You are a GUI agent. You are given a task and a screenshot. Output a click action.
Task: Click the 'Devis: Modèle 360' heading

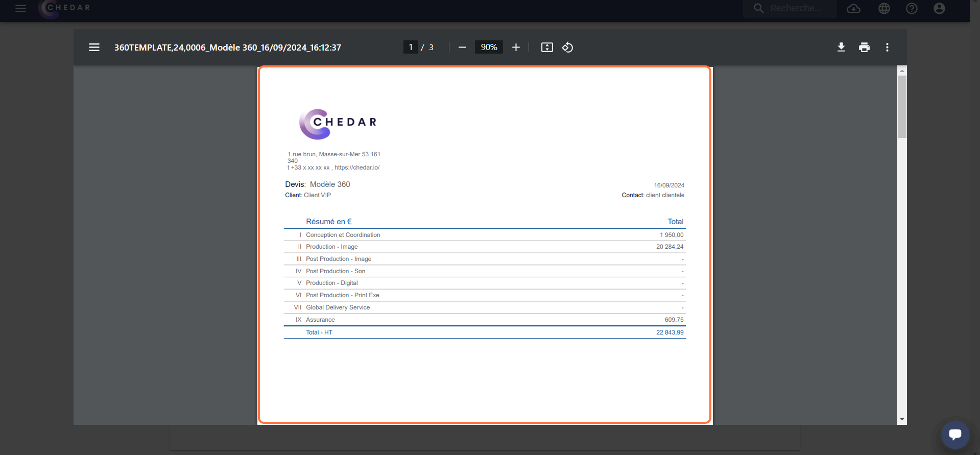318,184
